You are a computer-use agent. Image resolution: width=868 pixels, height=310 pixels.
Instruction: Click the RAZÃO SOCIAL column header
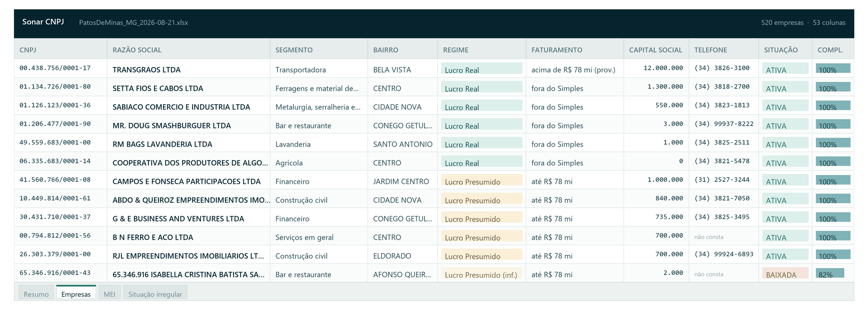(188, 49)
